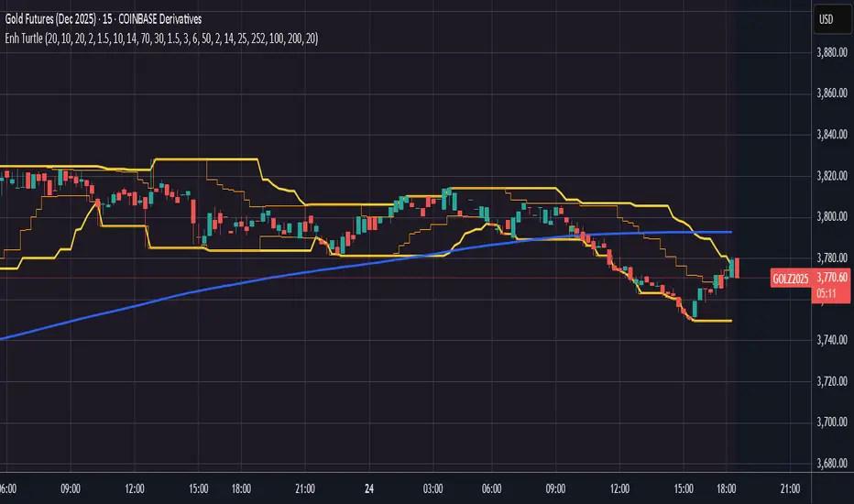The width and height of the screenshot is (854, 504).
Task: Open the Enh Turtle indicator legend
Action: [x=161, y=38]
